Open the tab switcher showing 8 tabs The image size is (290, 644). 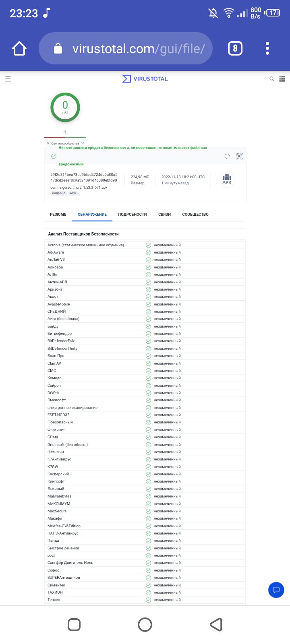[x=235, y=49]
